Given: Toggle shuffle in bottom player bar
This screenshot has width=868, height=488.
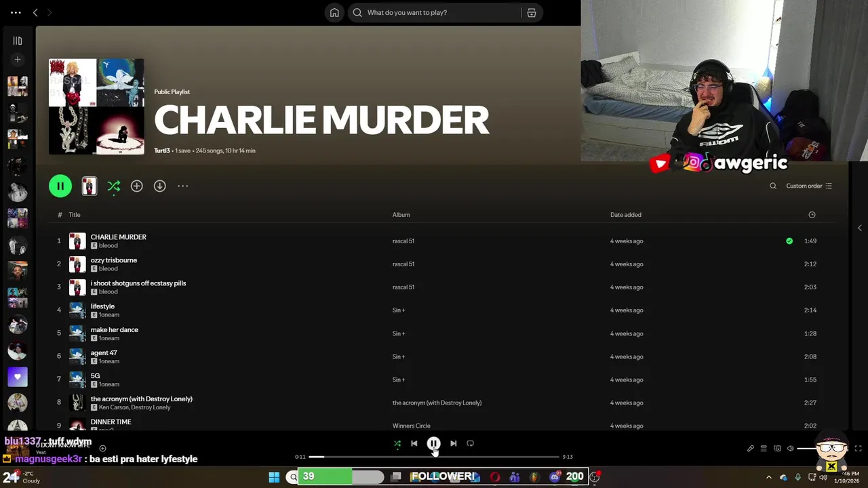Looking at the screenshot, I should [397, 444].
